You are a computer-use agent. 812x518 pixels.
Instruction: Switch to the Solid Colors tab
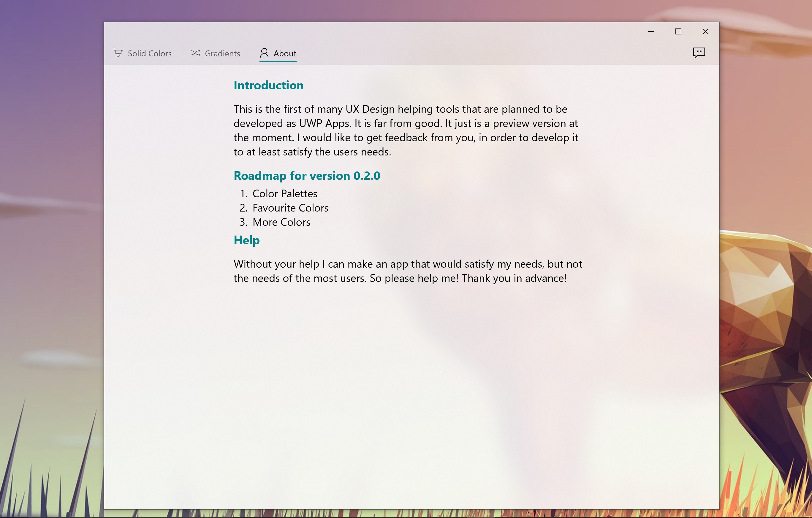pyautogui.click(x=149, y=54)
